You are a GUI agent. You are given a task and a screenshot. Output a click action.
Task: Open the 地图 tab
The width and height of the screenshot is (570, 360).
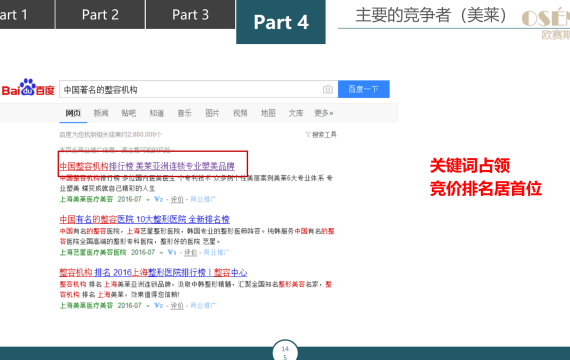click(x=268, y=113)
